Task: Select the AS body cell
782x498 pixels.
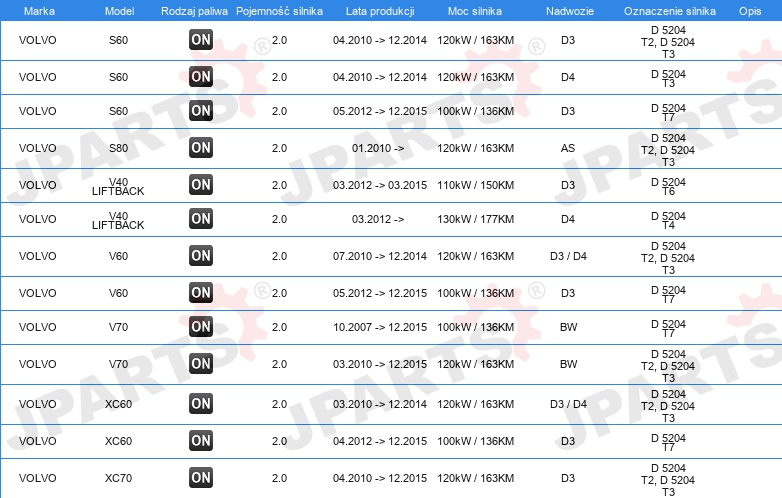Action: coord(568,148)
